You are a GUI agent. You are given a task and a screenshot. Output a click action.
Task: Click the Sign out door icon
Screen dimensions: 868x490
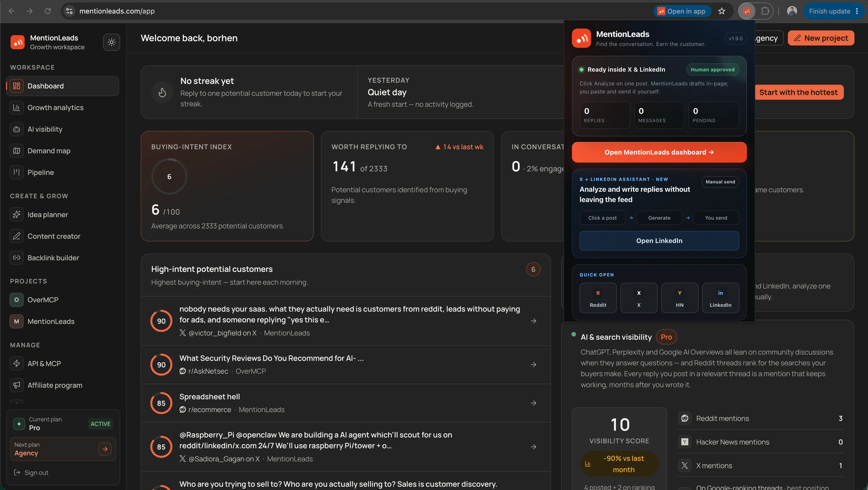(x=17, y=472)
